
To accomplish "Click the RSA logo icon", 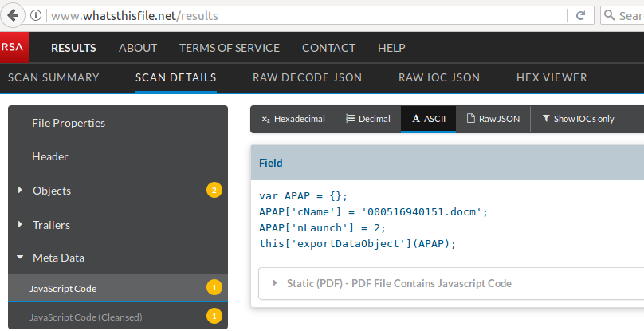I will pos(14,47).
